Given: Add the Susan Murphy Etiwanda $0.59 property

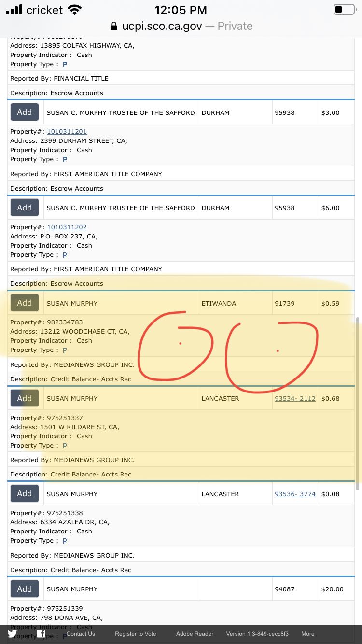Looking at the screenshot, I should [x=25, y=303].
